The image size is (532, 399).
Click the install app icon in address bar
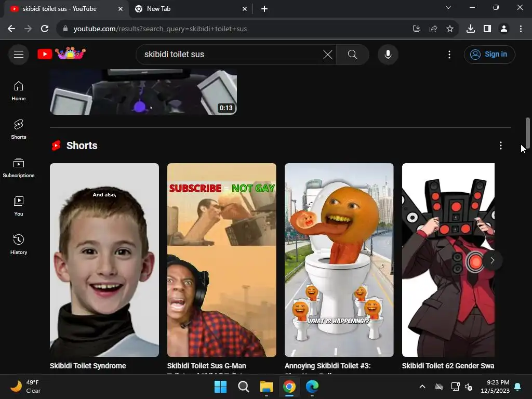click(x=417, y=29)
